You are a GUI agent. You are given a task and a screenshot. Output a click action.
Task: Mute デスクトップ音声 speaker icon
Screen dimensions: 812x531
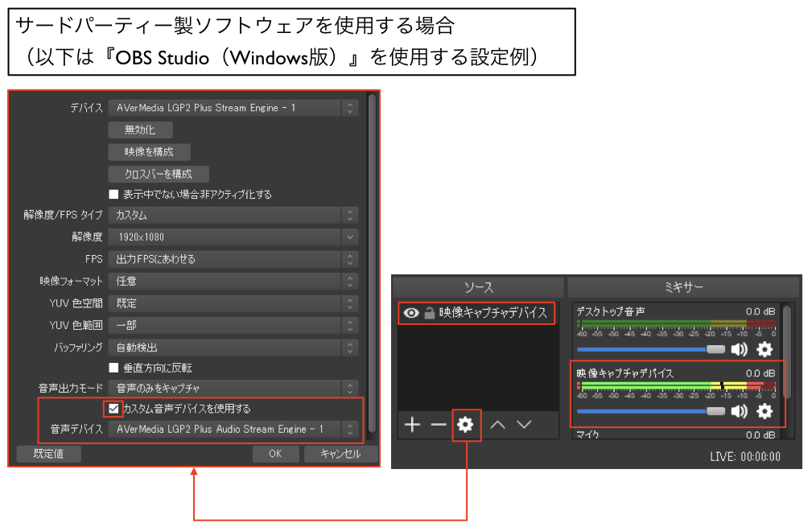tap(740, 349)
